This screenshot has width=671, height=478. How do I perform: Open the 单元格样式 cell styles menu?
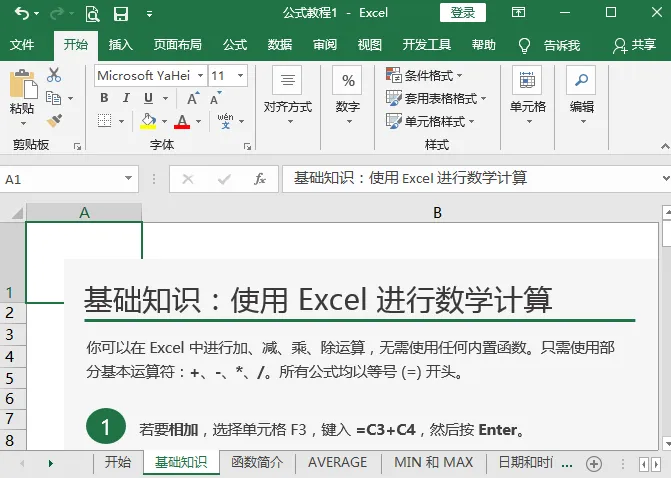point(430,122)
